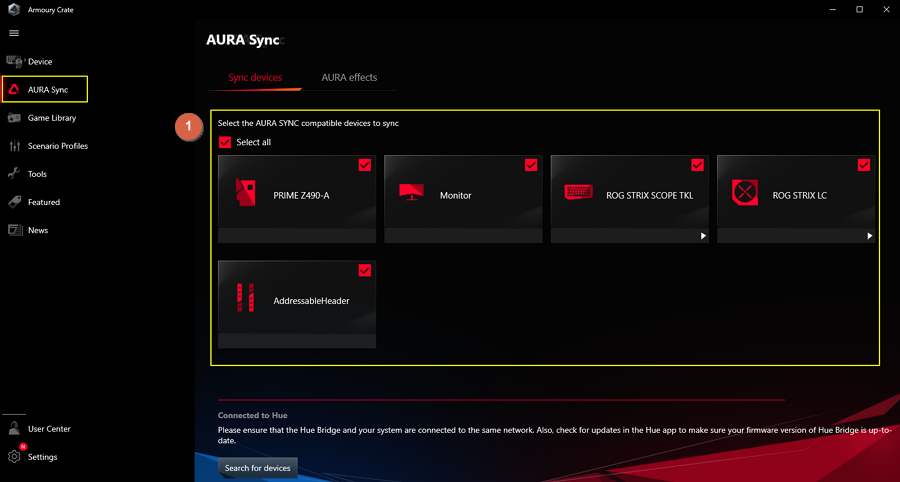Click the Select all label text
This screenshot has height=482, width=900.
(x=254, y=142)
